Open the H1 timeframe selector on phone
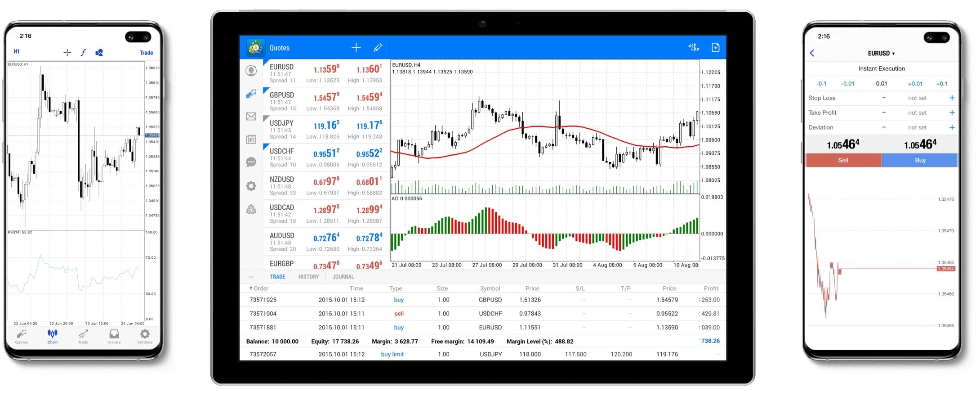This screenshot has height=396, width=980. click(x=17, y=52)
